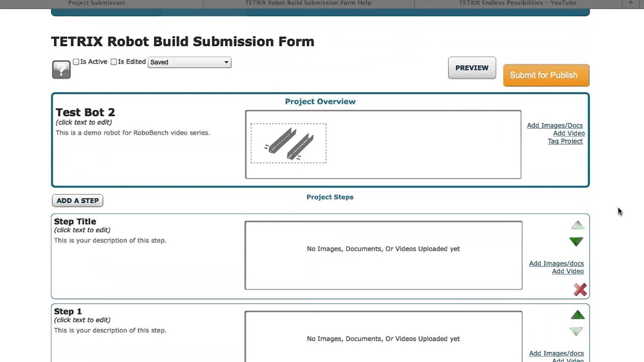Click Add Video for Step Title
This screenshot has height=362, width=644.
(568, 271)
